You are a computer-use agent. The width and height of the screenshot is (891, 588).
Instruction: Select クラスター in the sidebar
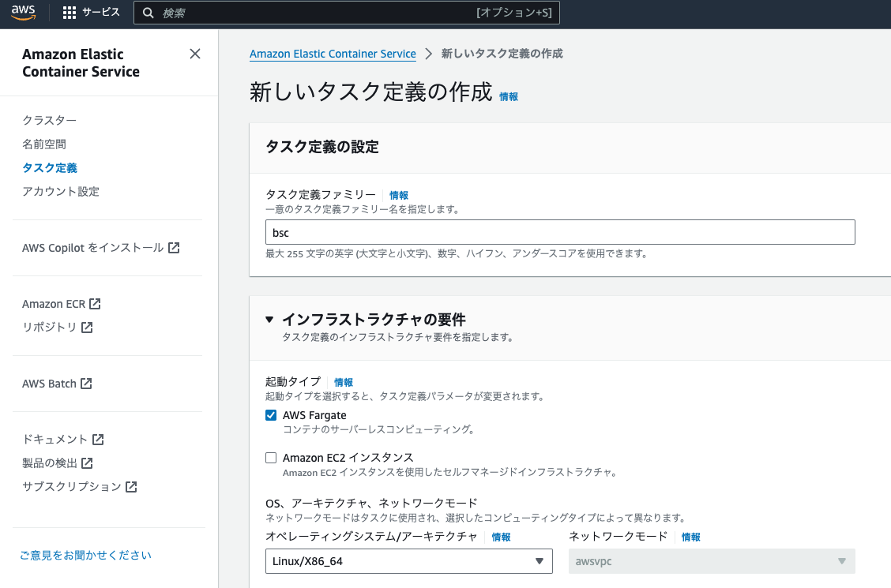click(x=51, y=120)
